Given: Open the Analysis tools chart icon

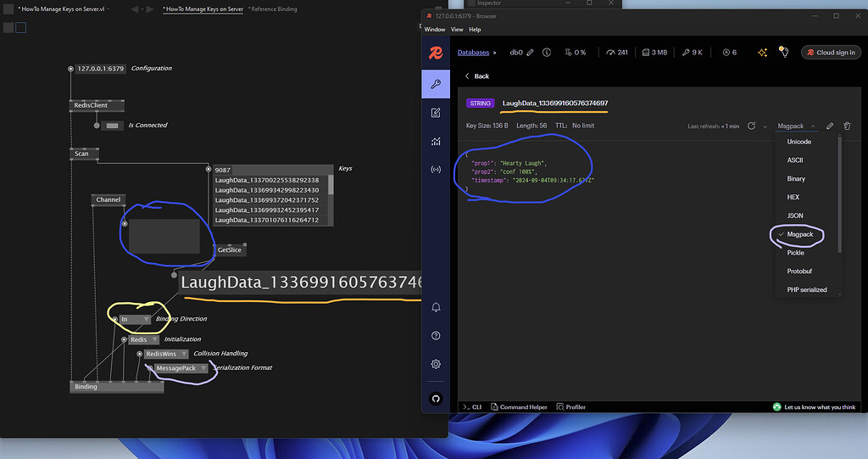Looking at the screenshot, I should 436,142.
